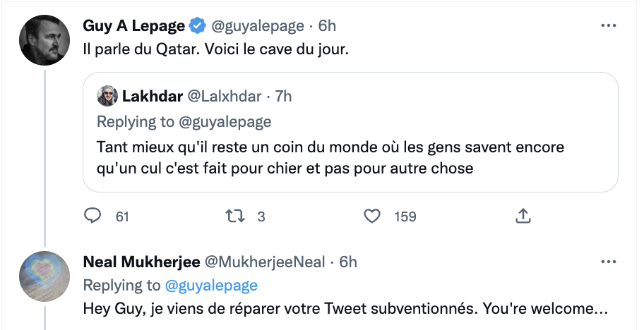Image resolution: width=644 pixels, height=330 pixels.
Task: Click the blue verified badge
Action: [x=198, y=26]
